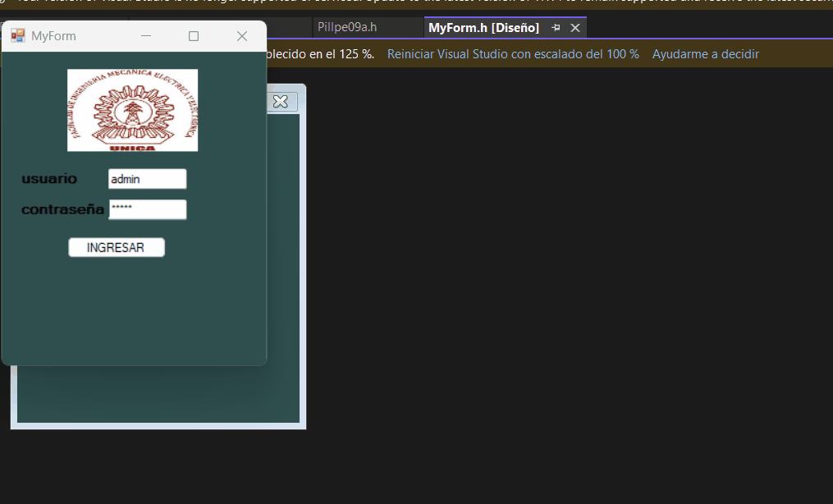Viewport: 833px width, 504px height.
Task: Pin the MyForm.h [Diseño] tab
Action: click(556, 28)
